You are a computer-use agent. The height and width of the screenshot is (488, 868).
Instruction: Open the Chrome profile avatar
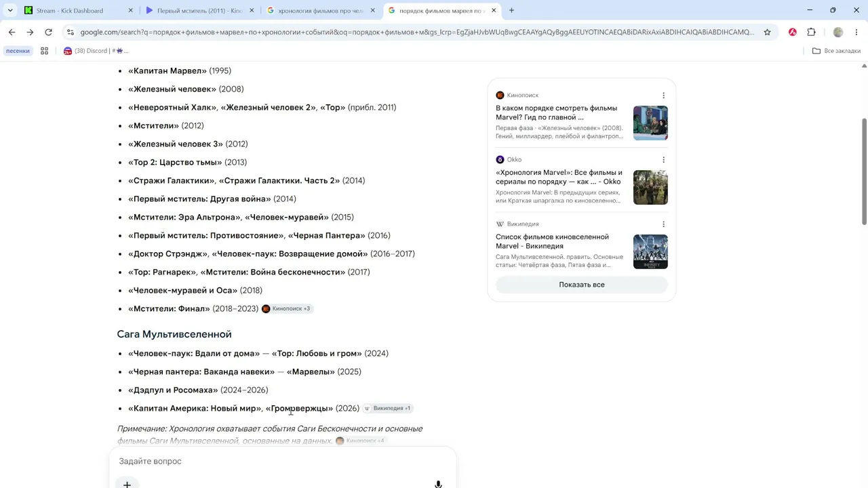click(838, 32)
